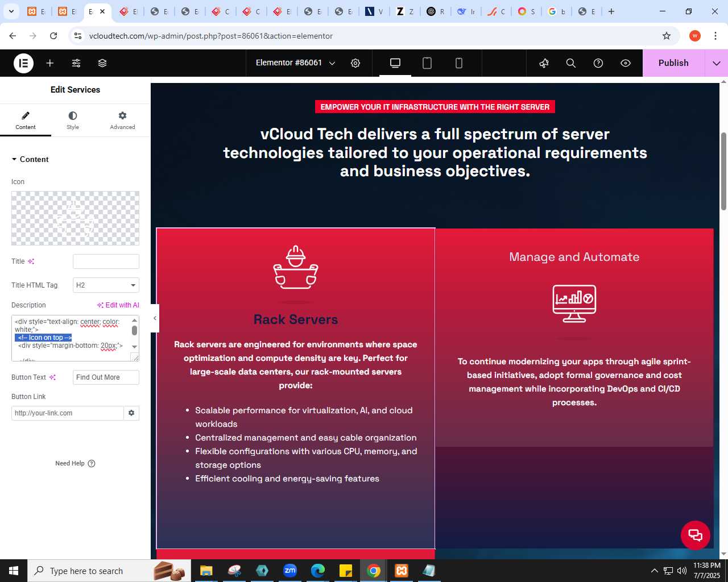Screen dimensions: 728x582
Task: Click the description textarea scroll down arrow
Action: click(135, 346)
